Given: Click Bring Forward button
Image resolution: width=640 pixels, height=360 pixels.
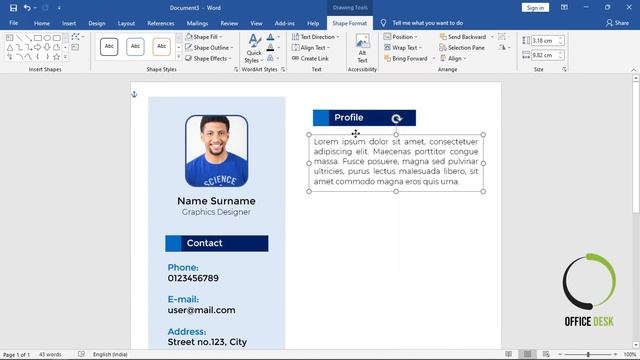Looking at the screenshot, I should [406, 58].
